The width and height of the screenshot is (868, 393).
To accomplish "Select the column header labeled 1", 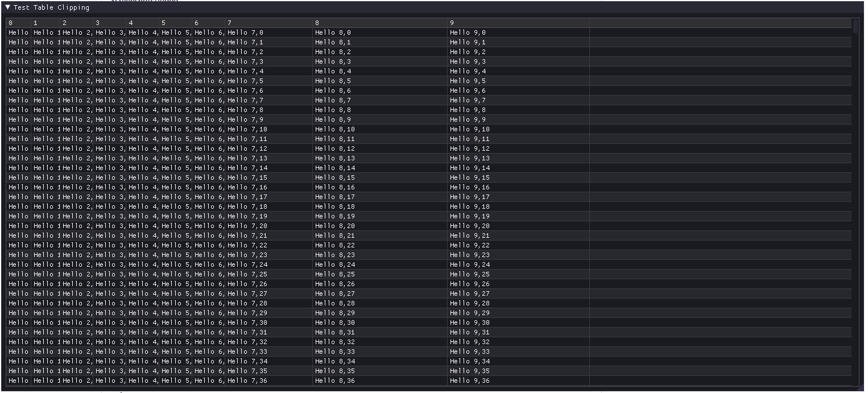I will [46, 23].
